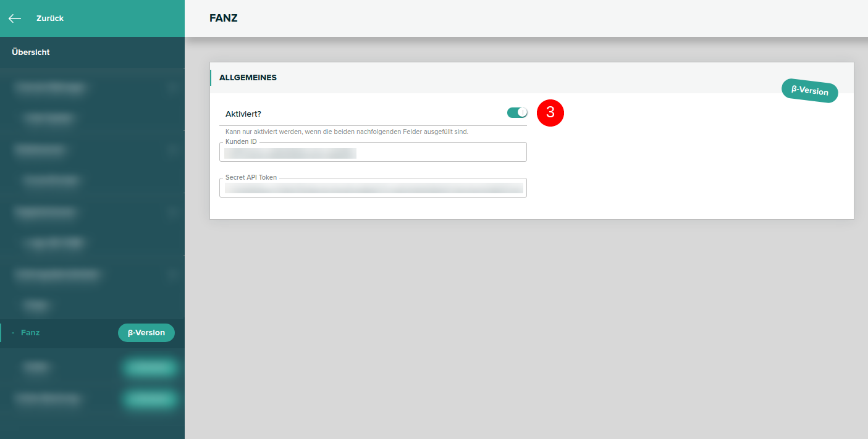Open the blurred menu item directly below Fanz

[x=37, y=367]
